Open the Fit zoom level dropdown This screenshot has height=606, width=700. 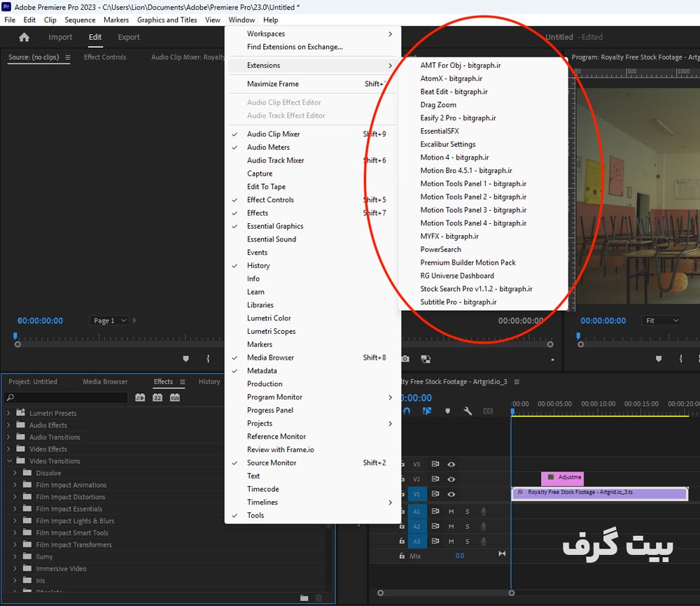pos(661,320)
